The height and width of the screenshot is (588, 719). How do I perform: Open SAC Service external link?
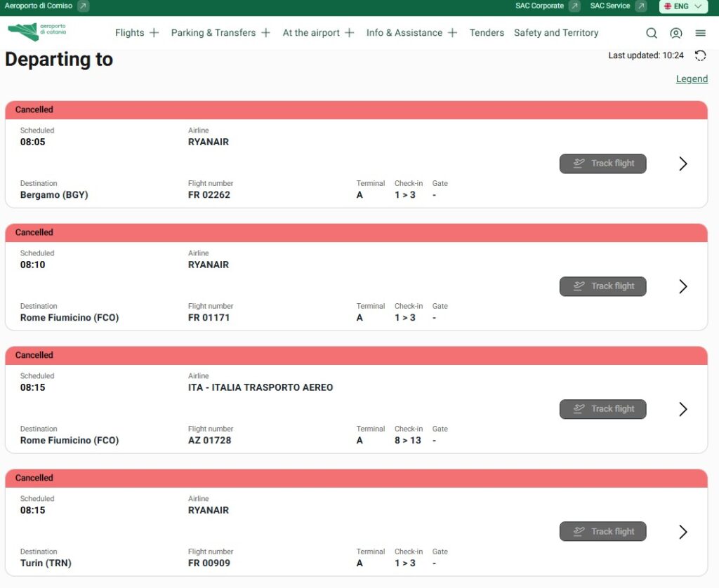pyautogui.click(x=618, y=6)
